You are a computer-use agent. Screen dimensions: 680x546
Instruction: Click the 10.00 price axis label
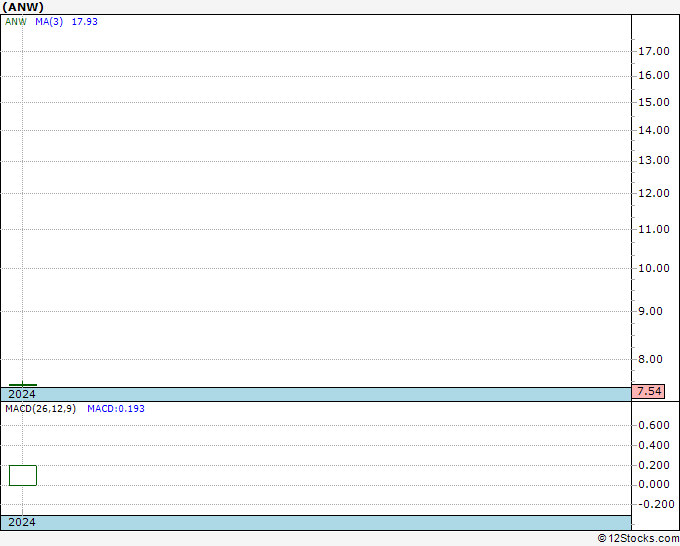[x=654, y=268]
